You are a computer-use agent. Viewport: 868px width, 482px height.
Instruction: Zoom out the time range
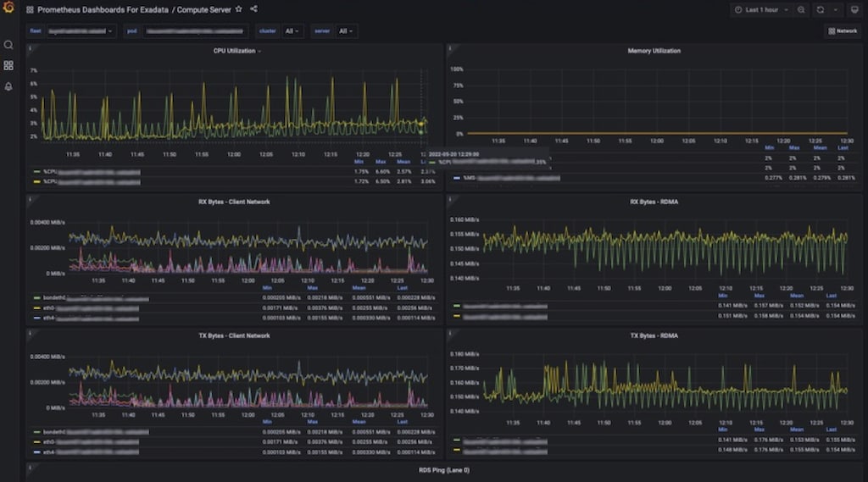tap(801, 9)
